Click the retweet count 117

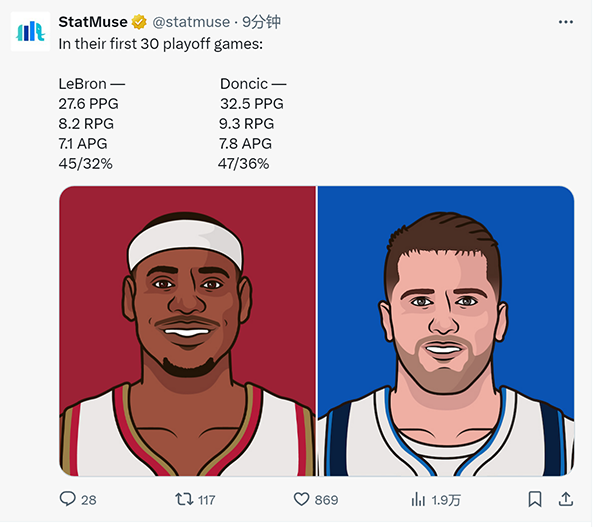click(206, 499)
